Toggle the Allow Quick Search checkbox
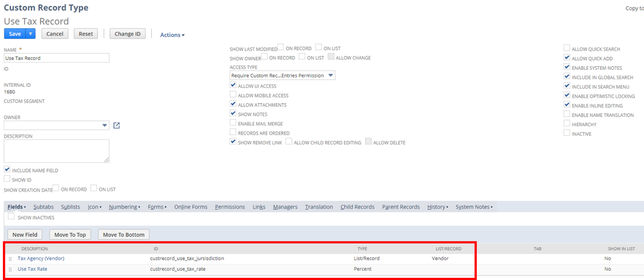 pos(567,49)
